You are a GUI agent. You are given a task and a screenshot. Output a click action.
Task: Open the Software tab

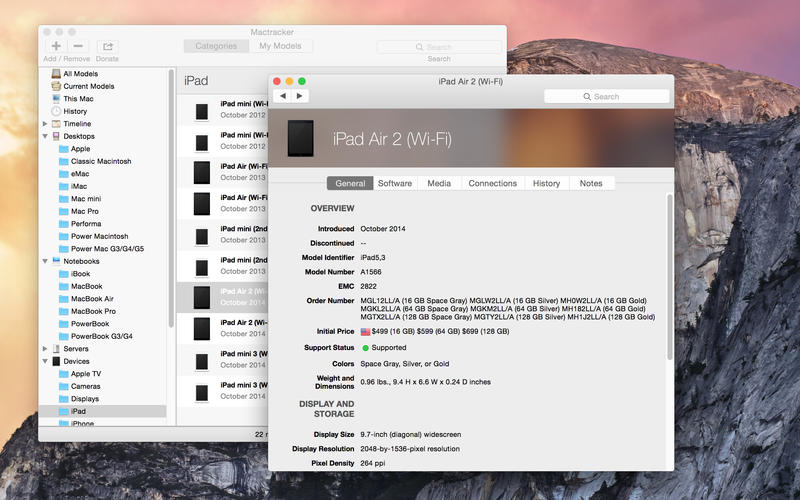[x=395, y=183]
